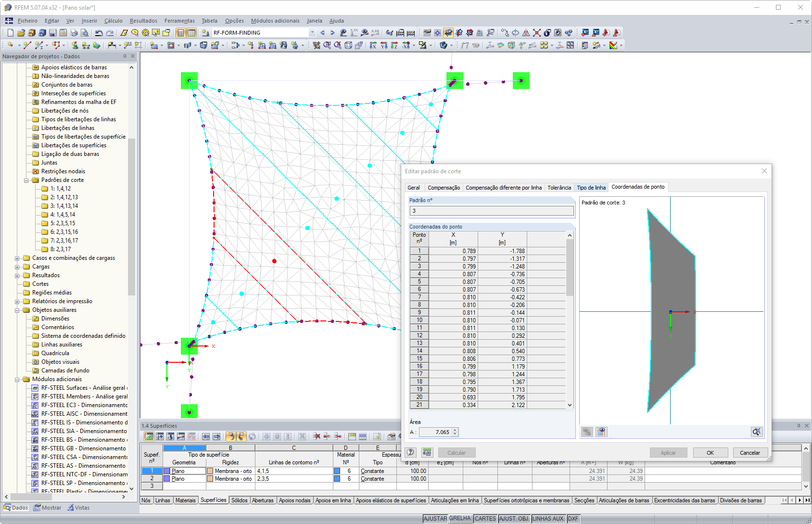
Task: Open help from the Editar padrão dialog
Action: coord(410,452)
